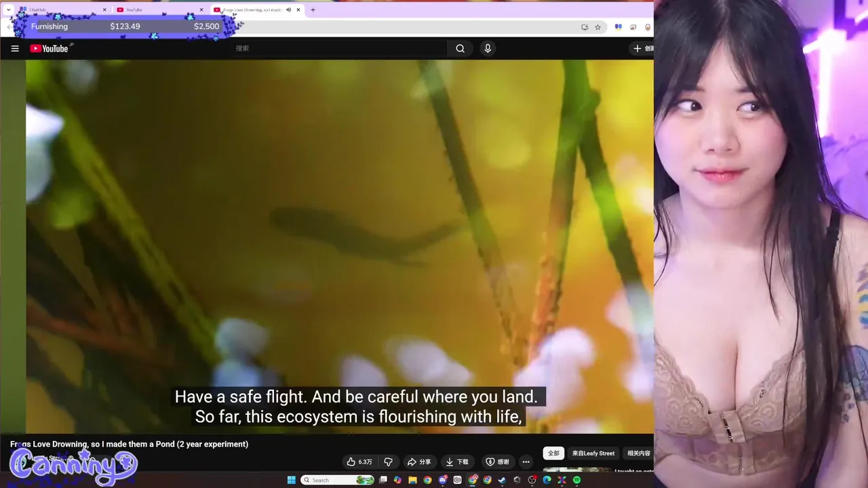Open Spotify from the taskbar

pyautogui.click(x=576, y=480)
